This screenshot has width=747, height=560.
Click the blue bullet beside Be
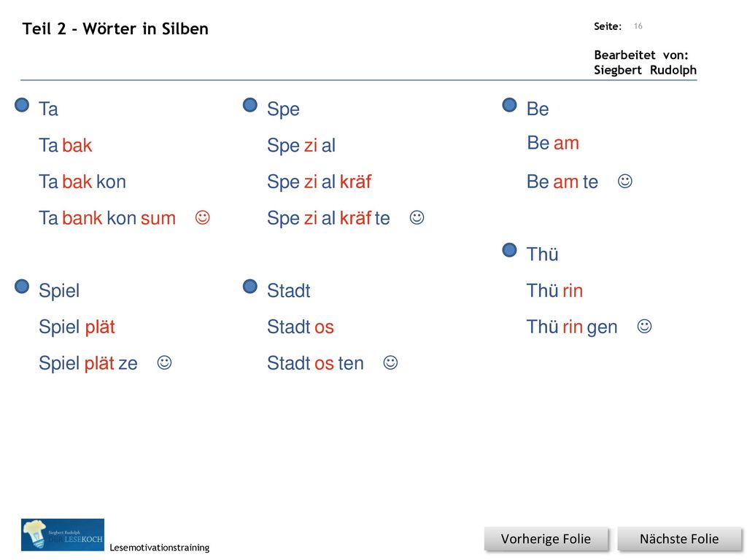point(510,105)
